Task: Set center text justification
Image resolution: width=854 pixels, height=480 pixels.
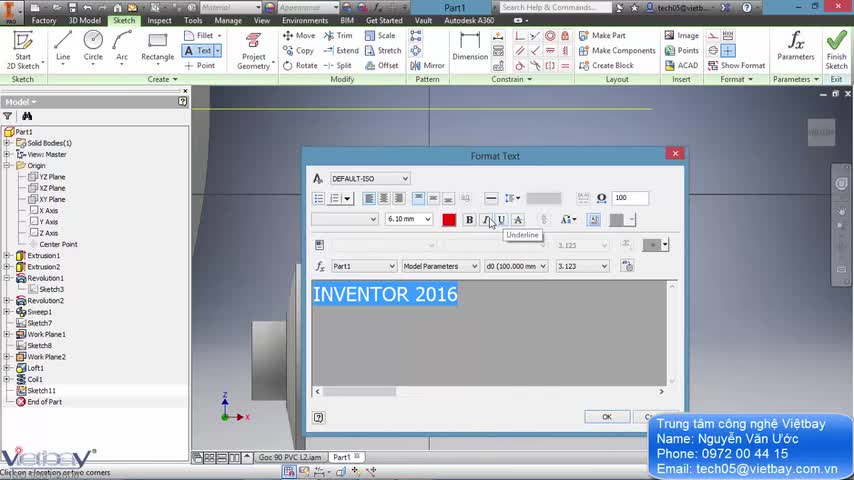Action: 384,198
